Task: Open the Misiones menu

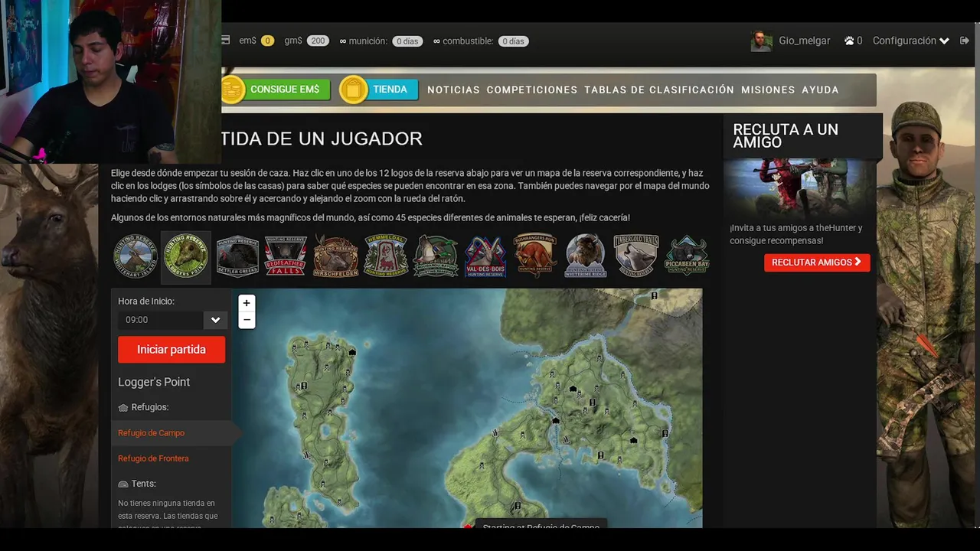Action: pos(768,90)
